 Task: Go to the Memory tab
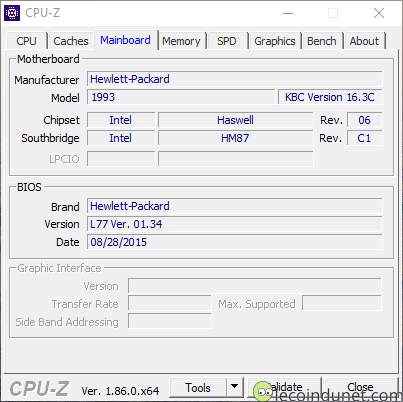(181, 41)
